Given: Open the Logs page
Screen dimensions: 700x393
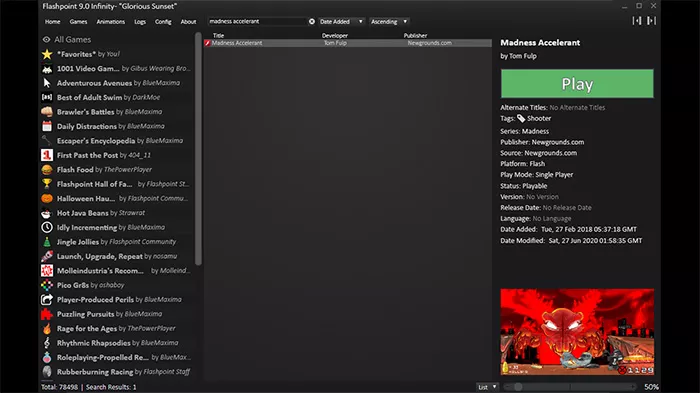Looking at the screenshot, I should [x=140, y=21].
